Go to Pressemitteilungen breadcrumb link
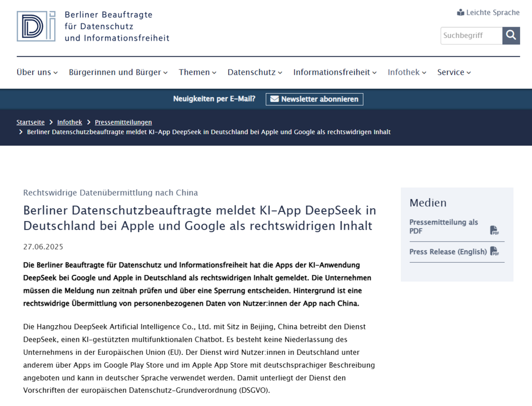The width and height of the screenshot is (532, 406). pyautogui.click(x=123, y=122)
